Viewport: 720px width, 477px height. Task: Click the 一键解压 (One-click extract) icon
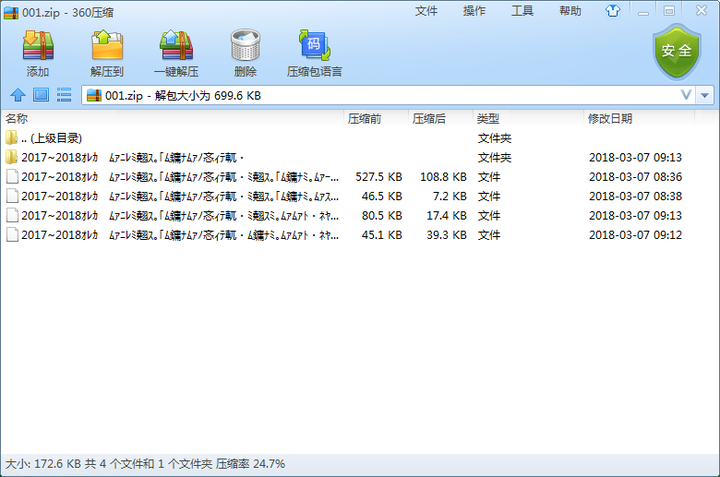[x=176, y=46]
